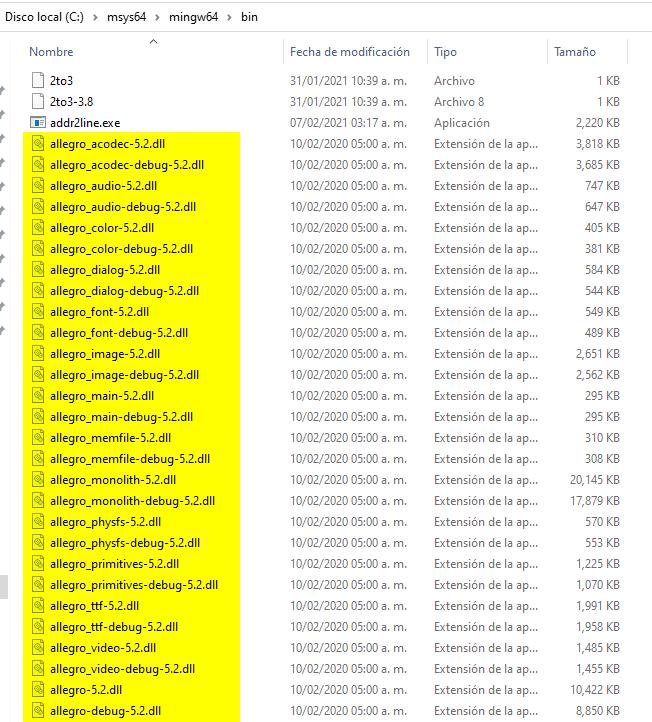
Task: Click the 570 KB size value
Action: click(602, 522)
